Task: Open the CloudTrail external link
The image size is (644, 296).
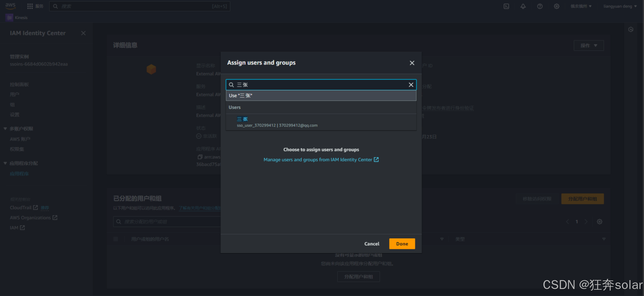Action: [x=24, y=208]
